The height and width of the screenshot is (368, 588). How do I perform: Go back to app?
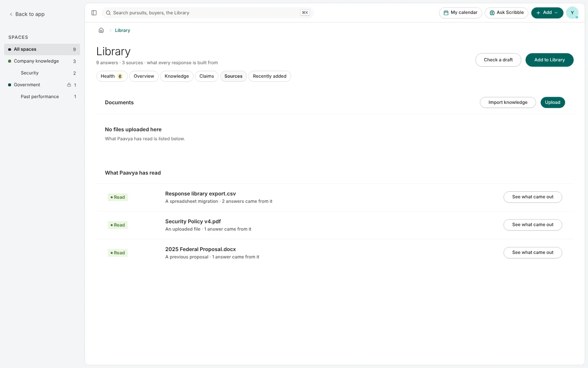point(27,14)
